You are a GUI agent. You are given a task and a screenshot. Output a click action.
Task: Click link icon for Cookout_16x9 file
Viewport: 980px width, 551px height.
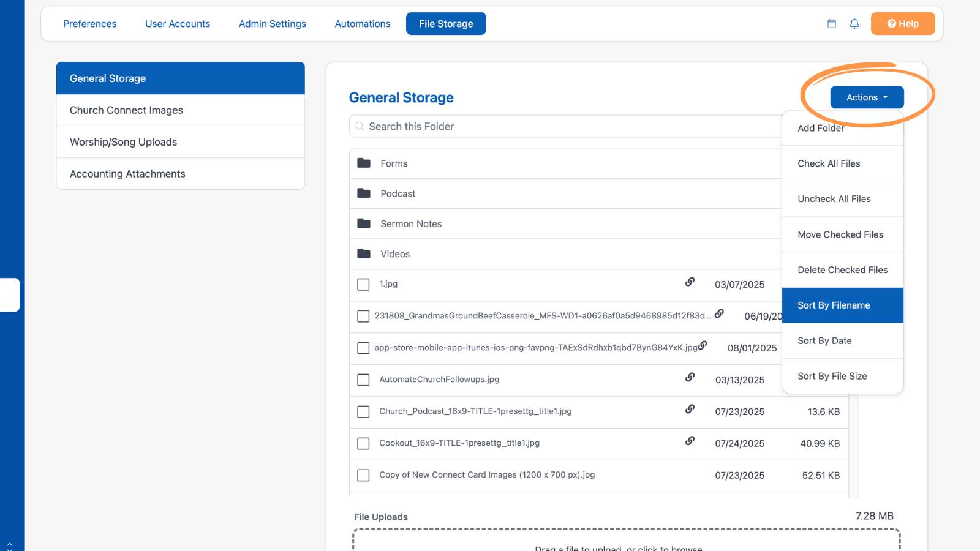[690, 441]
